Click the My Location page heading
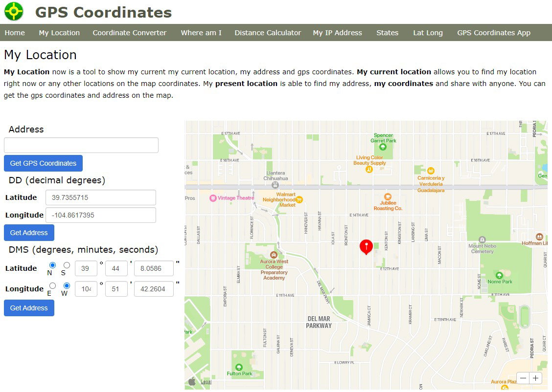Image resolution: width=552 pixels, height=392 pixels. 40,55
